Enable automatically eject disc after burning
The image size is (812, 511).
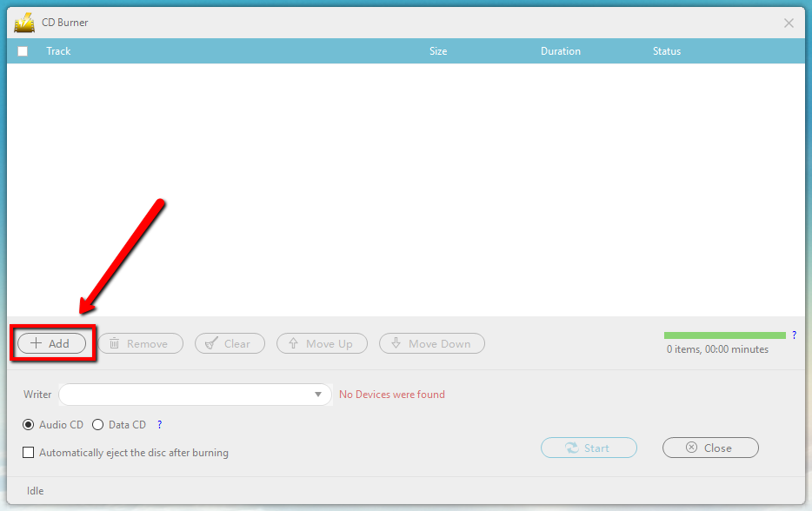[29, 453]
